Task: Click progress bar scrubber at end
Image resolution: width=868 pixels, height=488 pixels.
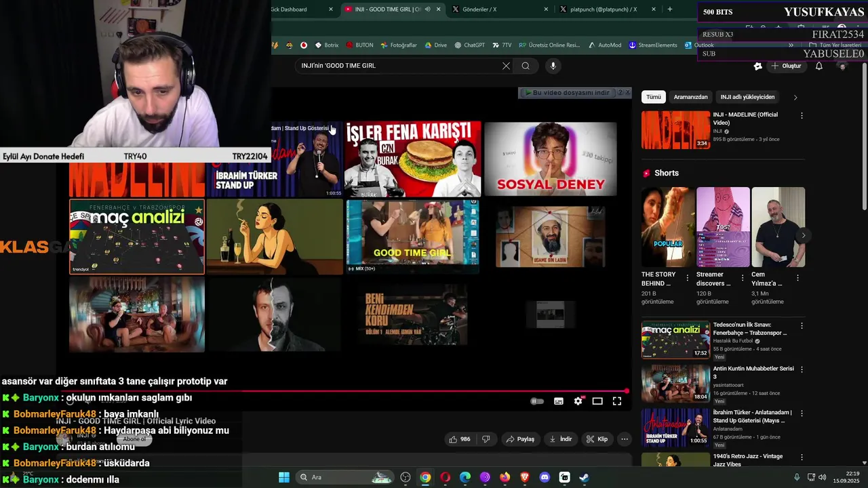Action: point(627,391)
